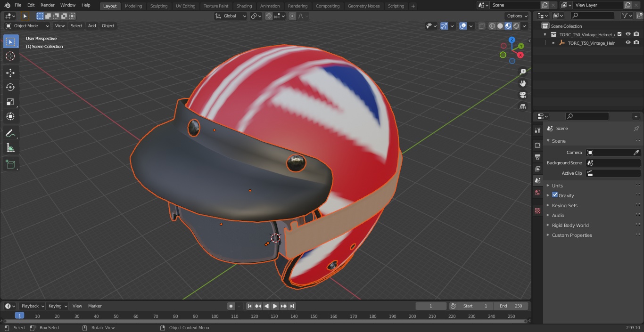
Task: Open Texture properties tab
Action: [x=537, y=211]
